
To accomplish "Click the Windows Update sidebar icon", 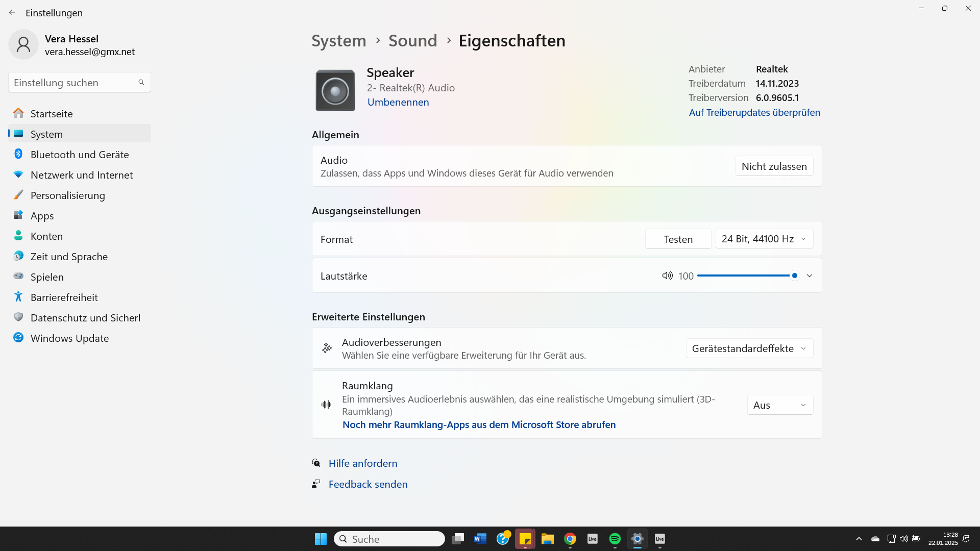I will click(x=18, y=338).
